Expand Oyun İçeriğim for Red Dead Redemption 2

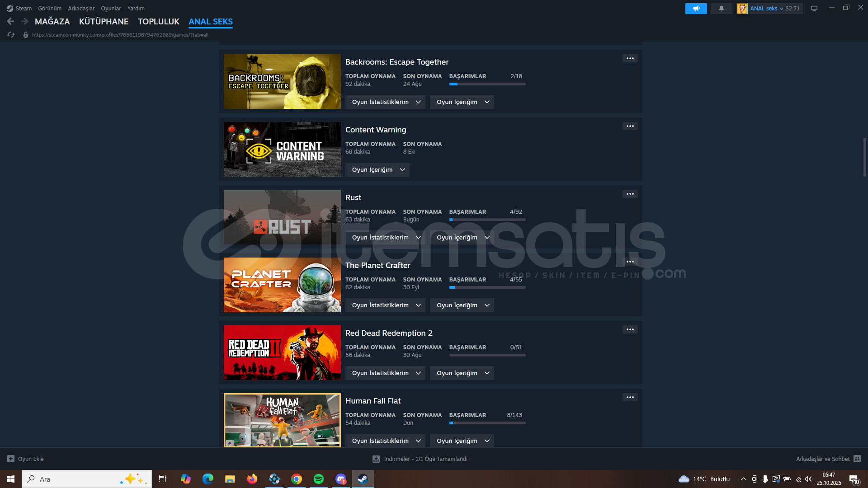point(462,373)
